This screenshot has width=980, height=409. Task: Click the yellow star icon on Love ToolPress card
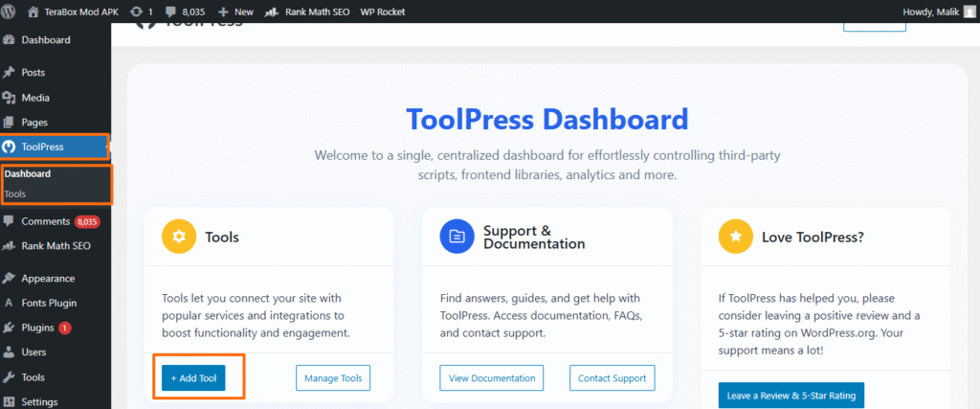pos(736,237)
